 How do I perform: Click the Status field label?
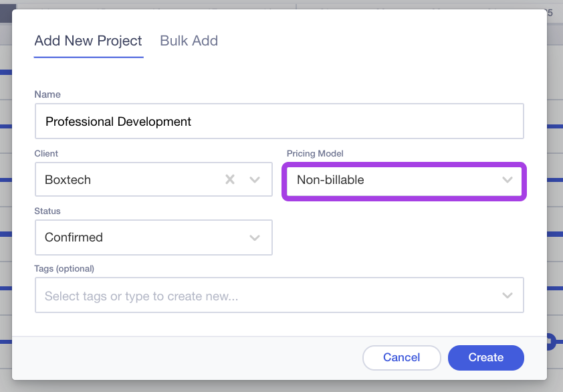click(x=47, y=211)
